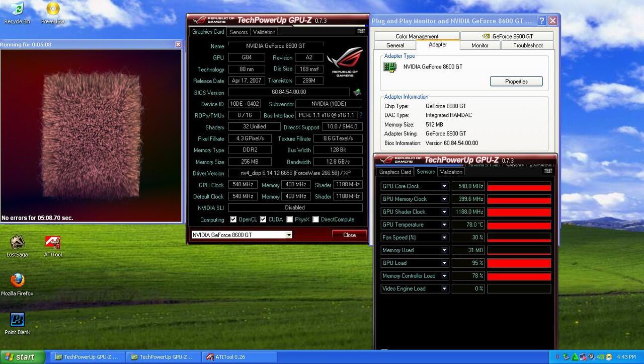
Task: Open the Monitor tab in display properties
Action: click(x=479, y=45)
